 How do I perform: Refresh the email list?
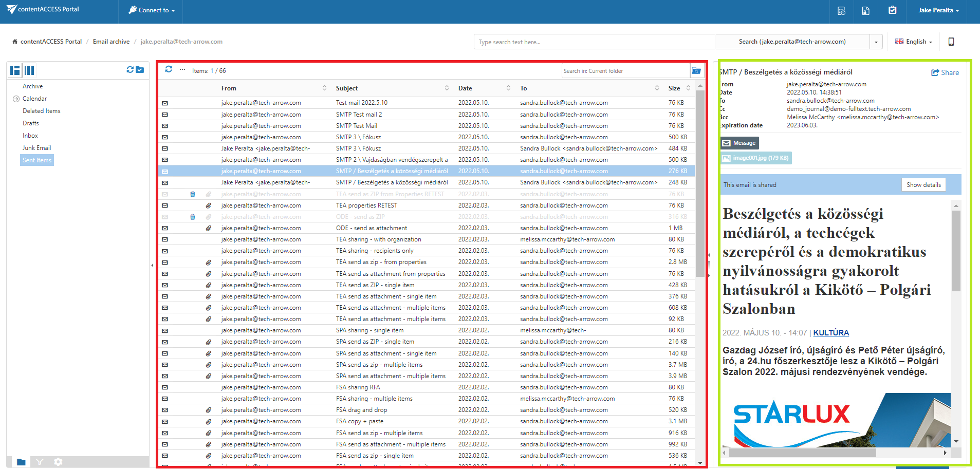tap(169, 69)
